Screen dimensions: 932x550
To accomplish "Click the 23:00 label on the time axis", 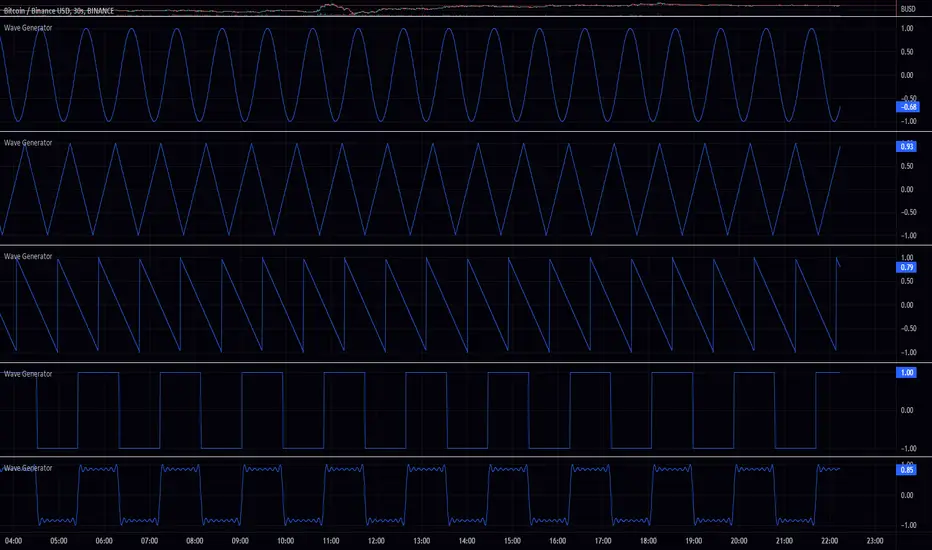I will click(874, 541).
